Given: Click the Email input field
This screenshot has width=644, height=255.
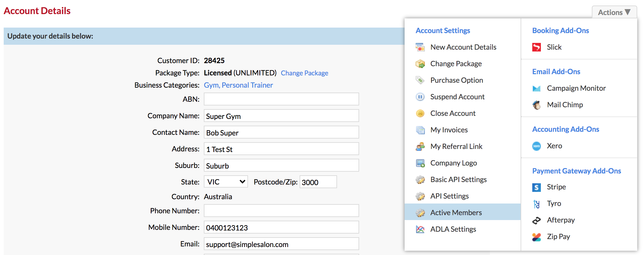Looking at the screenshot, I should 281,244.
